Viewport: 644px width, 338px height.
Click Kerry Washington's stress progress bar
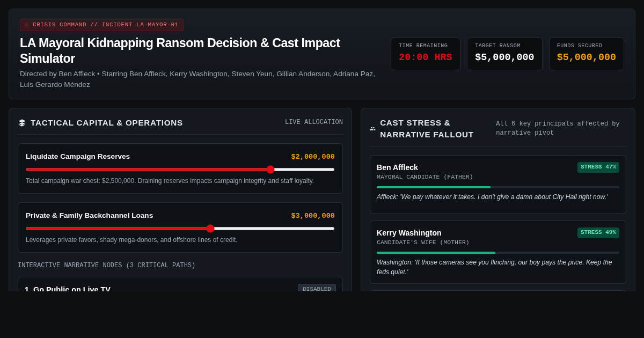[x=498, y=253]
